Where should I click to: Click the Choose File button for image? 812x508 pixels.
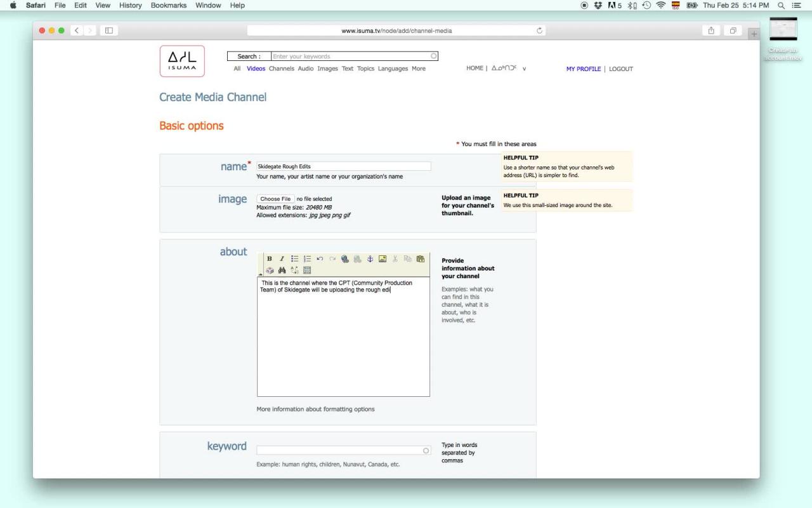pyautogui.click(x=276, y=199)
